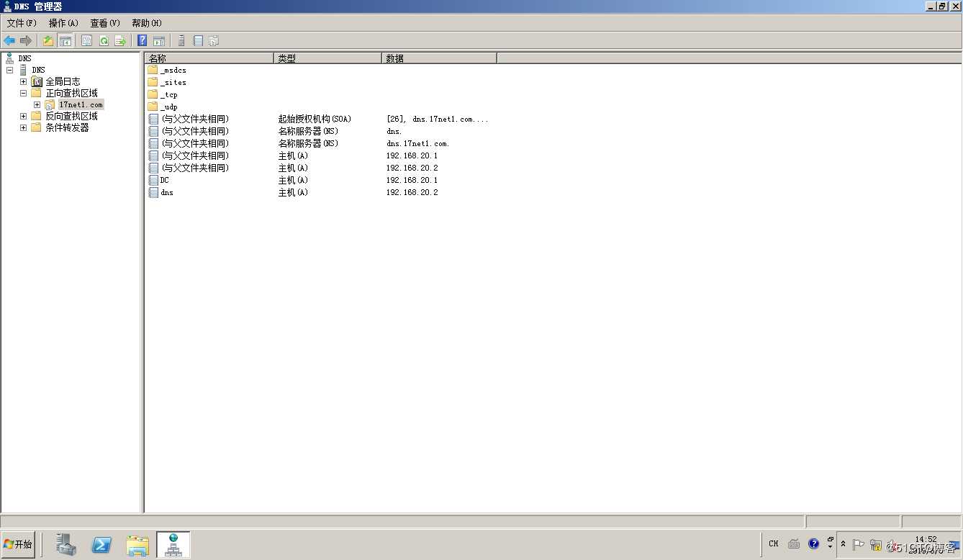This screenshot has height=560, width=963.
Task: Select 全局日志 in the tree
Action: coord(63,81)
